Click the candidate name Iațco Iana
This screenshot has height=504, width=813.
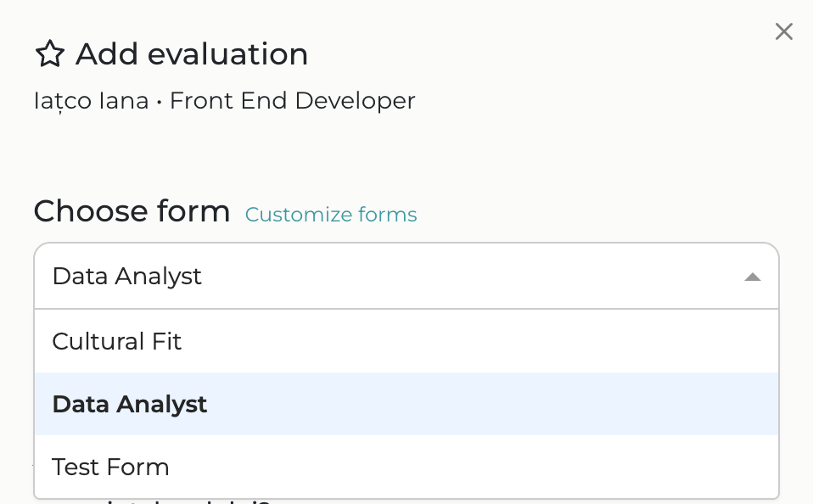coord(90,100)
